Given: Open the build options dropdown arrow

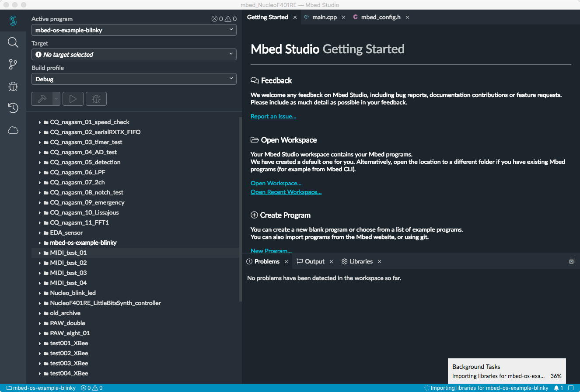Looking at the screenshot, I should [56, 99].
